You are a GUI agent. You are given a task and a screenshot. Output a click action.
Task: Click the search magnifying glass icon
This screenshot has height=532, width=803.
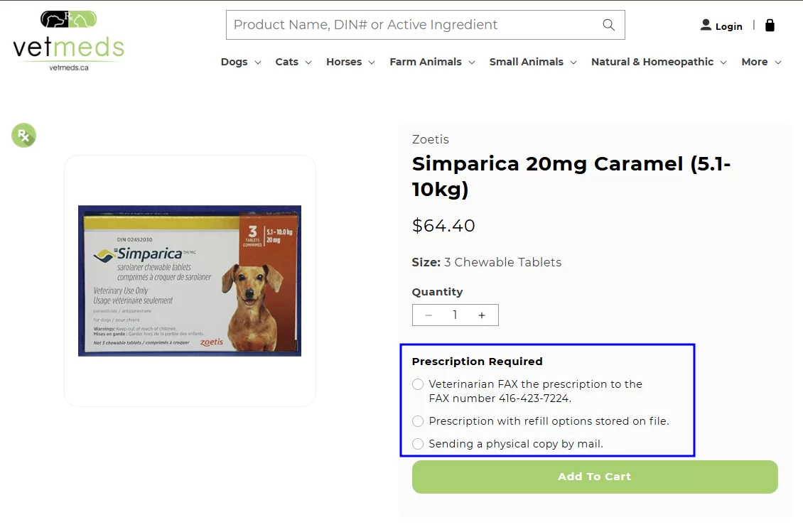click(608, 24)
